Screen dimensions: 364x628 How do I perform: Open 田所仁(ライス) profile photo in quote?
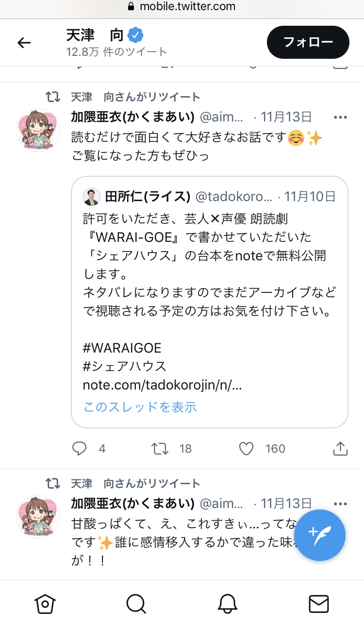click(x=92, y=197)
